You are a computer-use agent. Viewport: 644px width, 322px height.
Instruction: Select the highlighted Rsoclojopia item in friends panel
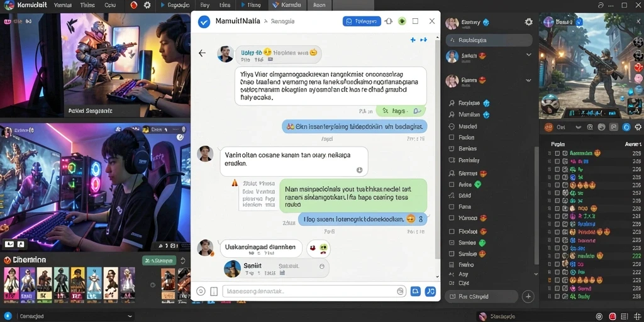[489, 40]
